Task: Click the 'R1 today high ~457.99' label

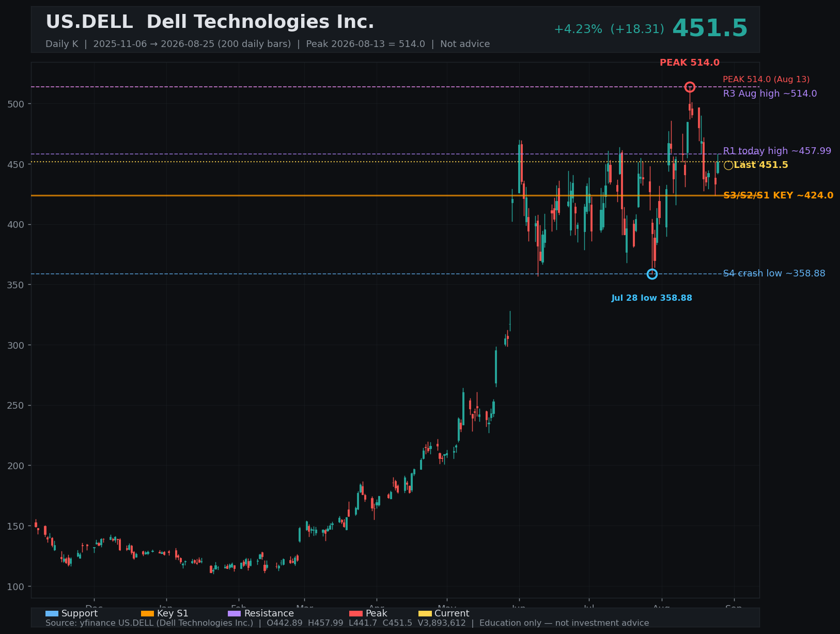Action: (x=777, y=151)
